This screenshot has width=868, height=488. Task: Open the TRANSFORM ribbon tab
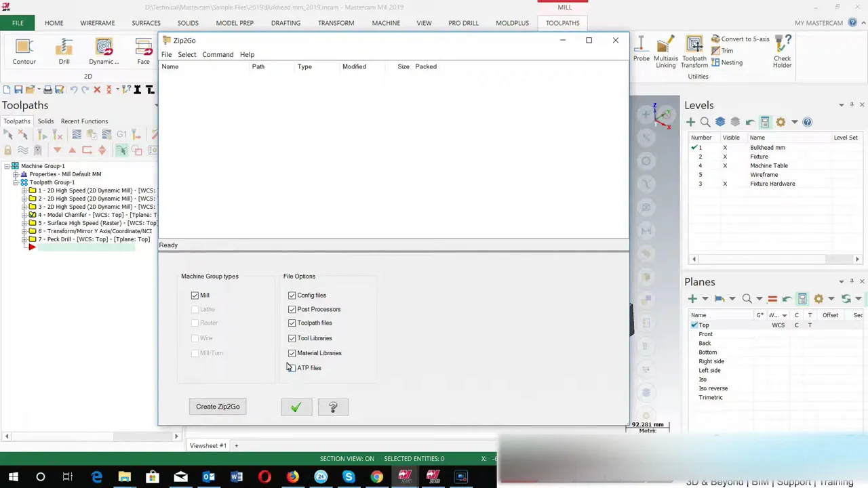336,23
